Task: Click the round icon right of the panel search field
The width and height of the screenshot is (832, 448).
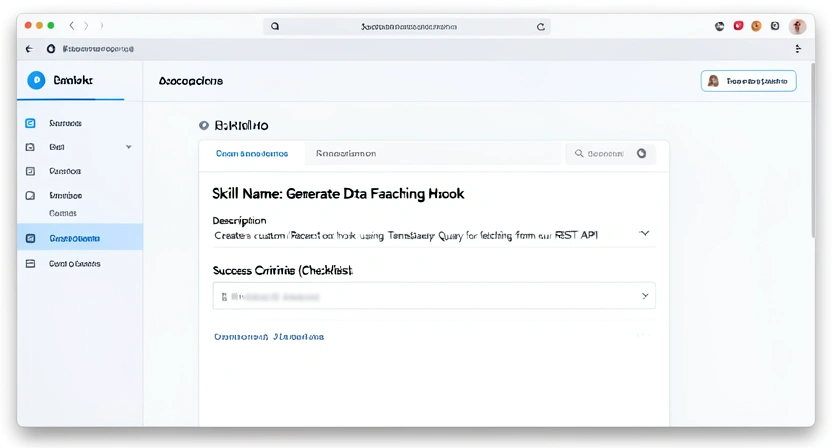Action: click(x=642, y=153)
